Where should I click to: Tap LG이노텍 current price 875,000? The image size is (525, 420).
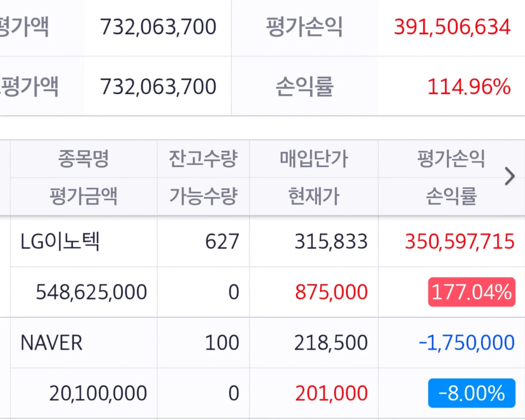click(x=331, y=292)
